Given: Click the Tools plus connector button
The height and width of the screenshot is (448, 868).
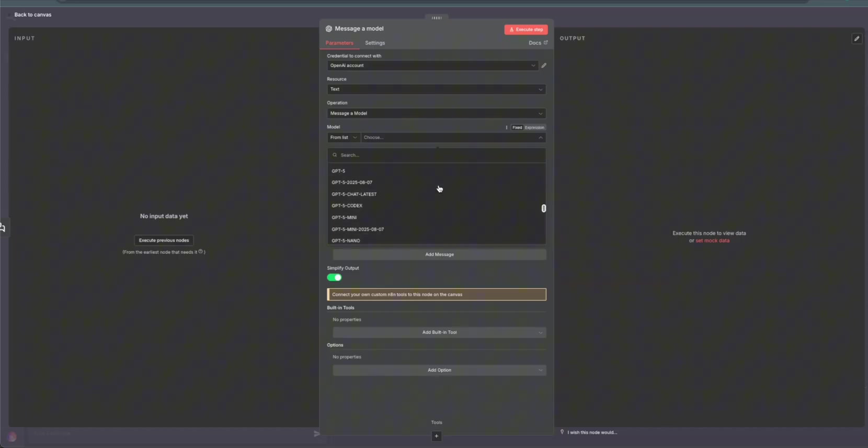Looking at the screenshot, I should point(437,436).
